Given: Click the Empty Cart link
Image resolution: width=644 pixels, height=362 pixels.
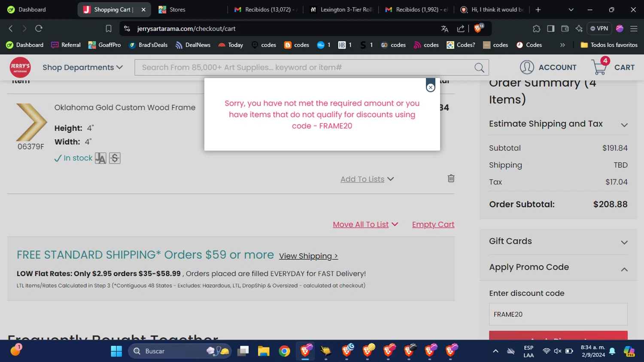Looking at the screenshot, I should pos(433,225).
